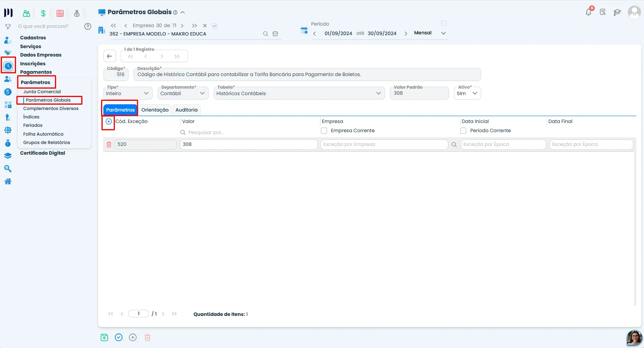Click the Valor field containing 308 in row

click(249, 144)
